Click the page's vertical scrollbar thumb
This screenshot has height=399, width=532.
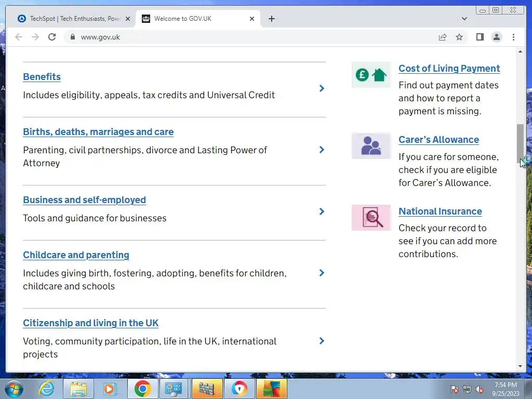(x=520, y=143)
